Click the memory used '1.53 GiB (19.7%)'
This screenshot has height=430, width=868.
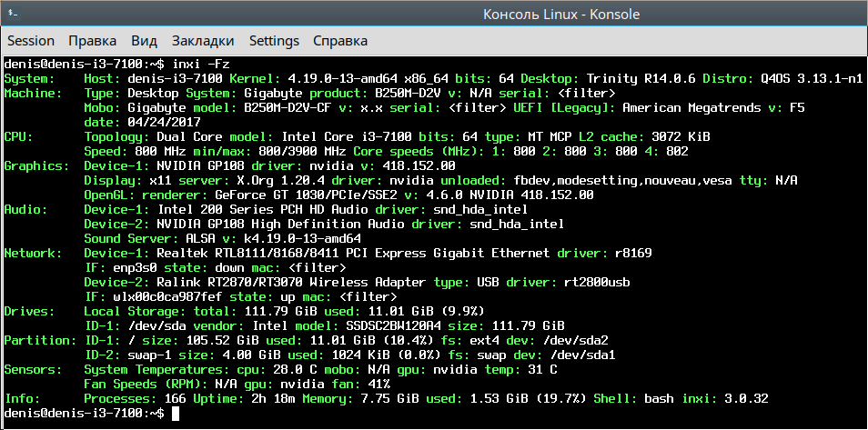pyautogui.click(x=528, y=398)
